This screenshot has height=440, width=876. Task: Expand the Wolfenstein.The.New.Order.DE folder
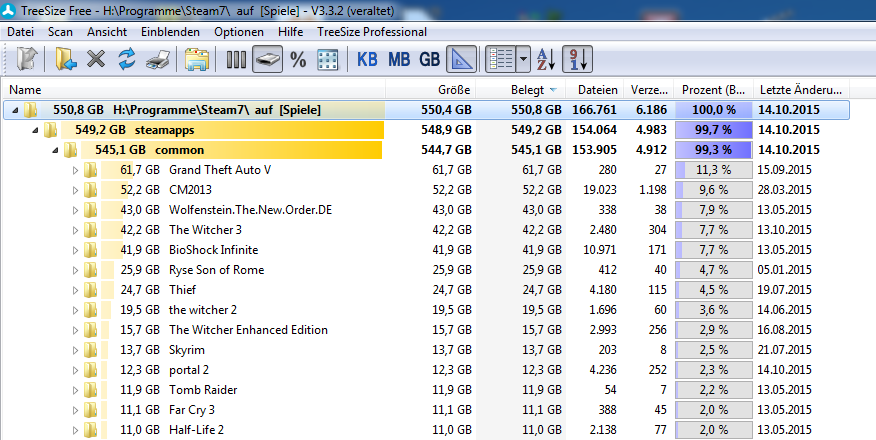pyautogui.click(x=75, y=211)
